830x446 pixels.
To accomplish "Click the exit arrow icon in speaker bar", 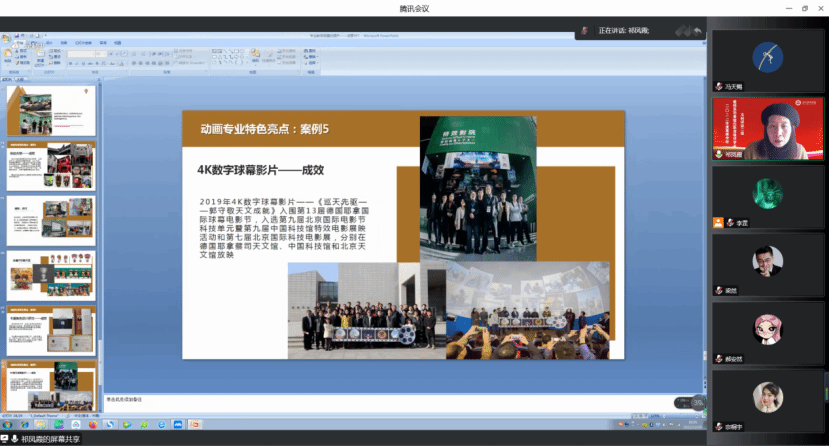I will click(697, 31).
